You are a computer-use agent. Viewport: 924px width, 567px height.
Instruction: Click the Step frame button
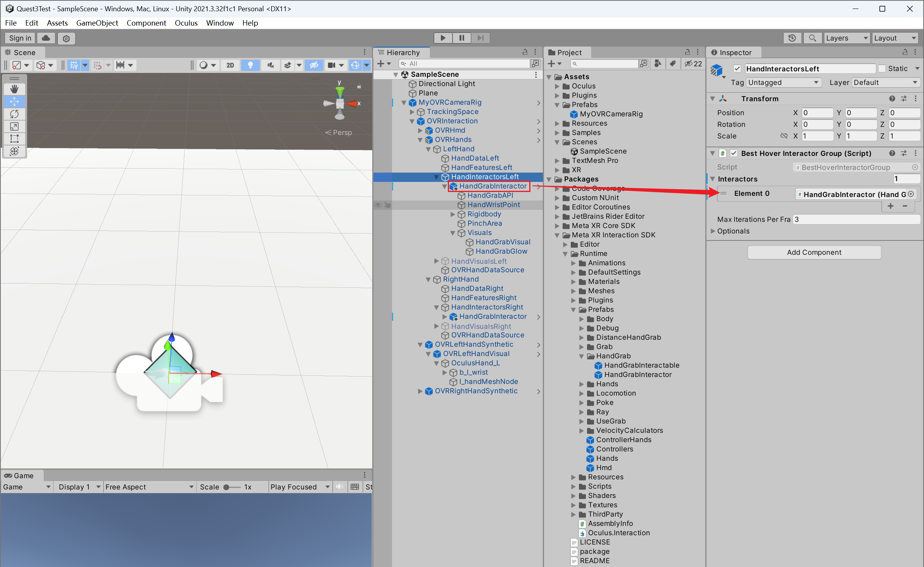(481, 38)
